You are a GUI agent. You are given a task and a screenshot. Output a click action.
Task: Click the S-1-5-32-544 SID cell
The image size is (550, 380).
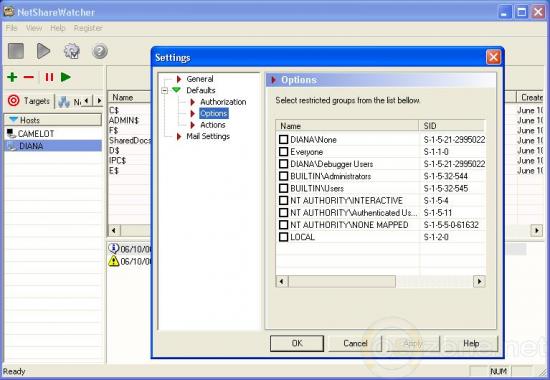tap(445, 176)
